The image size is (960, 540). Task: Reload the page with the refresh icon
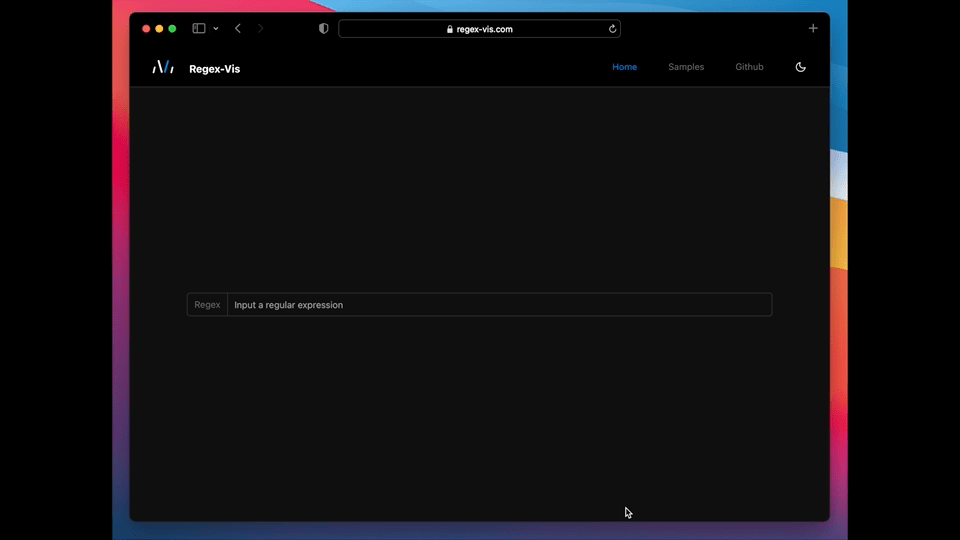pyautogui.click(x=612, y=29)
